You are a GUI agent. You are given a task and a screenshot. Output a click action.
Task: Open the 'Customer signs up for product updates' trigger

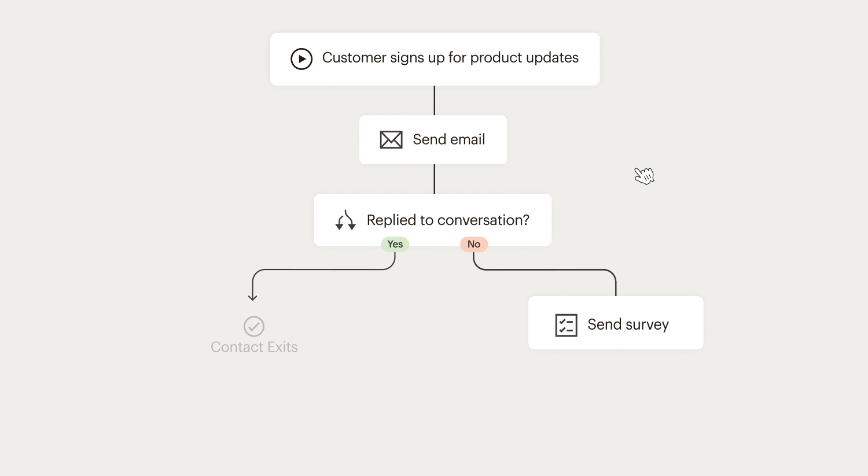tap(450, 58)
